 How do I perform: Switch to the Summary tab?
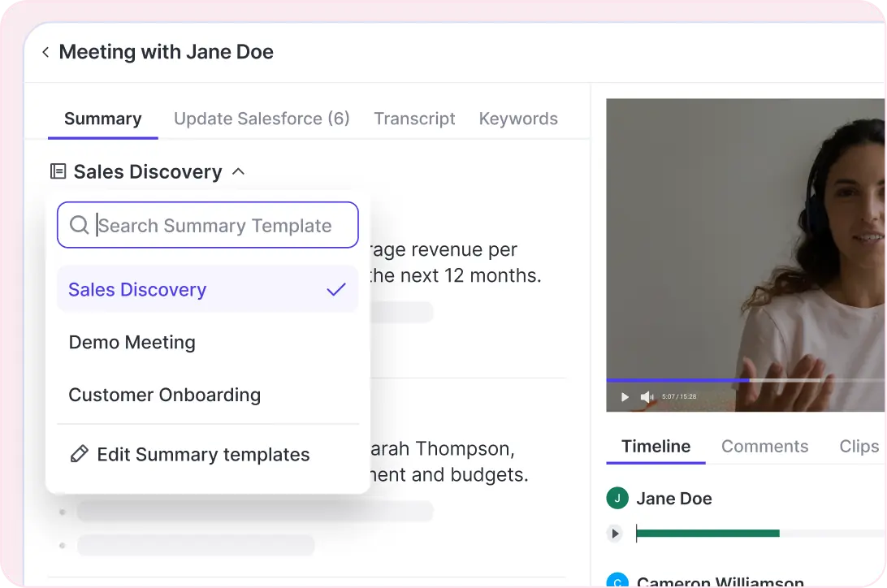103,119
